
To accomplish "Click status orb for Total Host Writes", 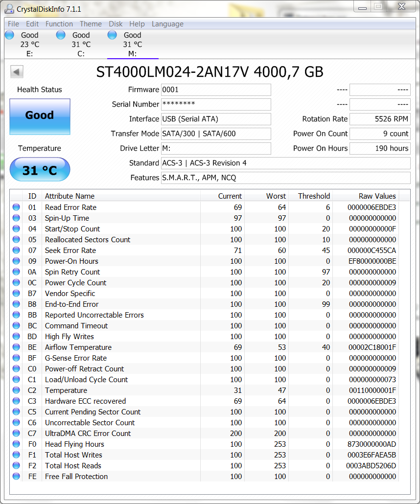I will point(16,455).
